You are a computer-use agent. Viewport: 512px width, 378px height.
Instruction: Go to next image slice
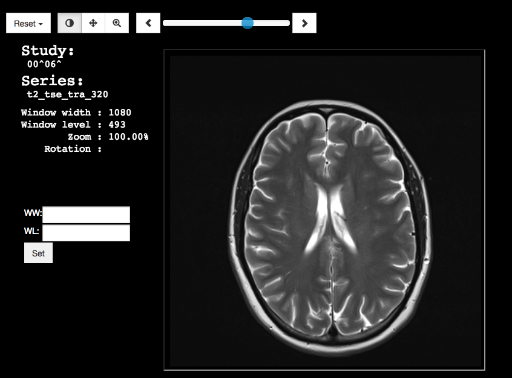click(304, 23)
